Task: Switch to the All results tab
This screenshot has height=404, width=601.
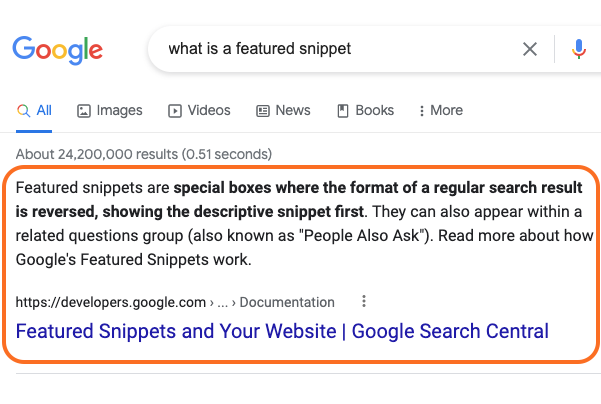Action: (35, 110)
